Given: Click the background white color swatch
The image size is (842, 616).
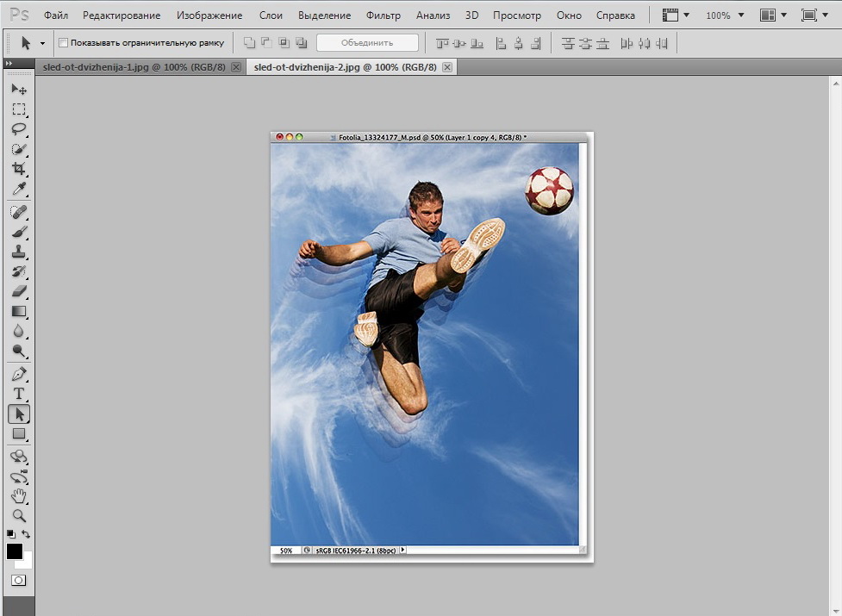Looking at the screenshot, I should 26,563.
